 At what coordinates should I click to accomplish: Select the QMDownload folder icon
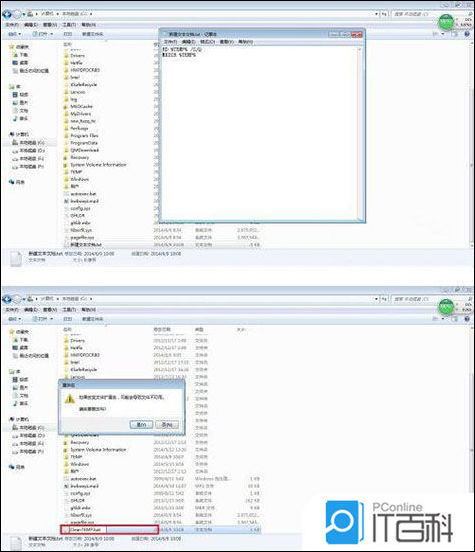point(66,150)
